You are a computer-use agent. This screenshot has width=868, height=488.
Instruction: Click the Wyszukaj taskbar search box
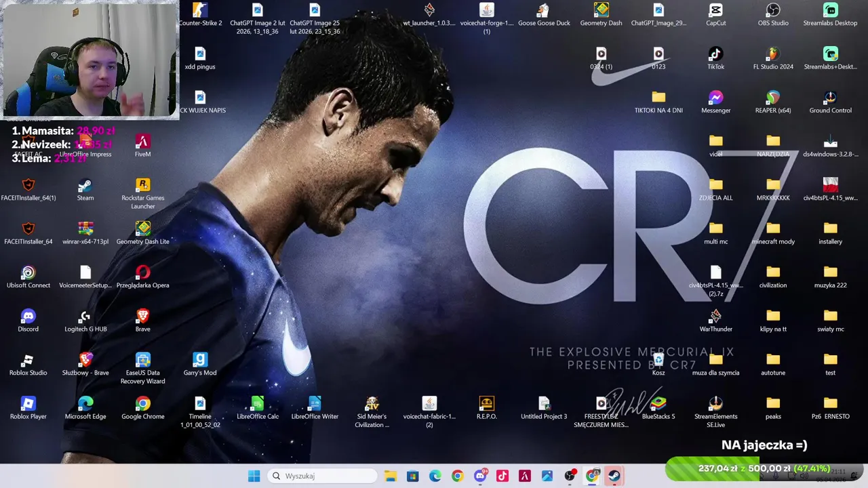(x=321, y=476)
